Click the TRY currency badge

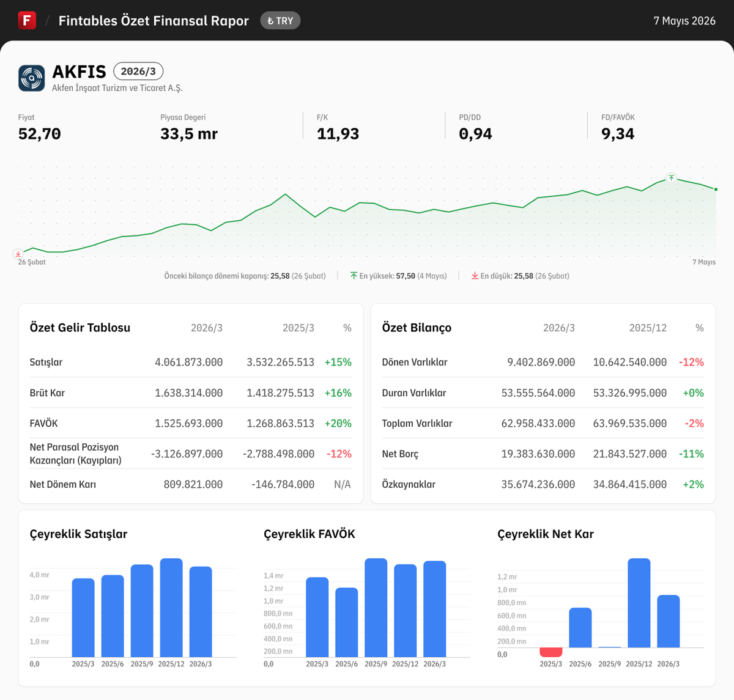click(280, 21)
